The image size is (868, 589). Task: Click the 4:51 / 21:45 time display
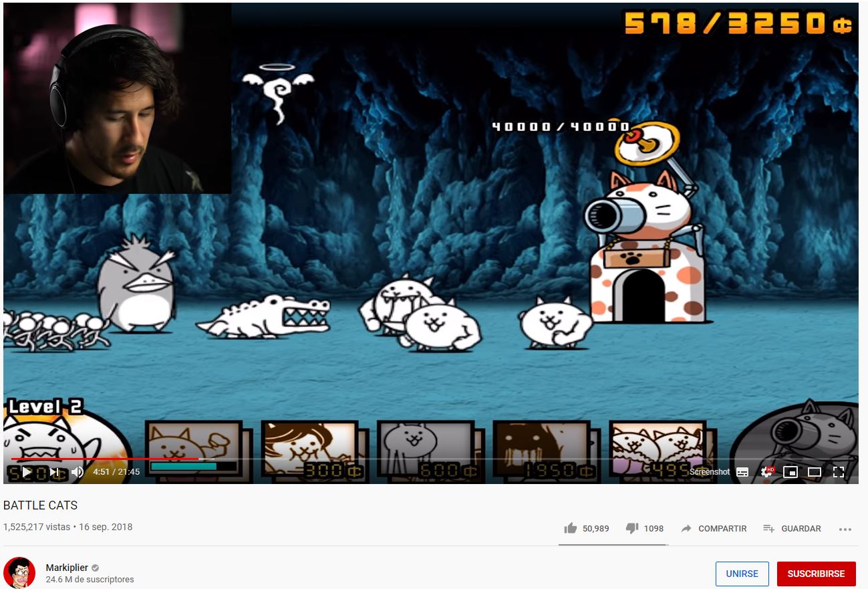(116, 472)
